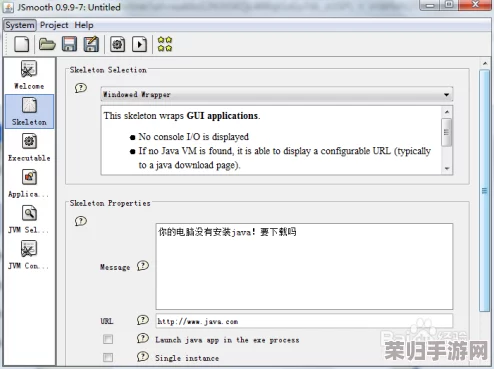The image size is (494, 369).
Task: Click the four yellow stars toolbar icon
Action: 165,44
